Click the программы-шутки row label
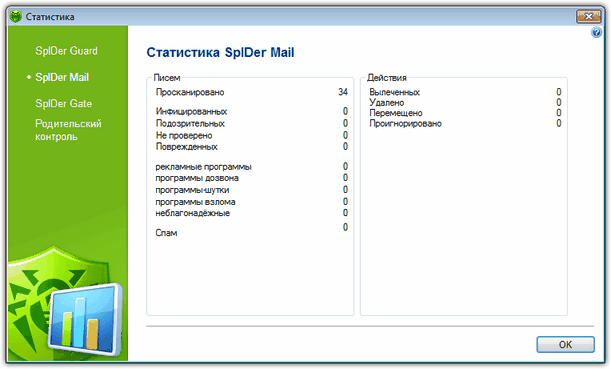This screenshot has height=369, width=611. (192, 190)
